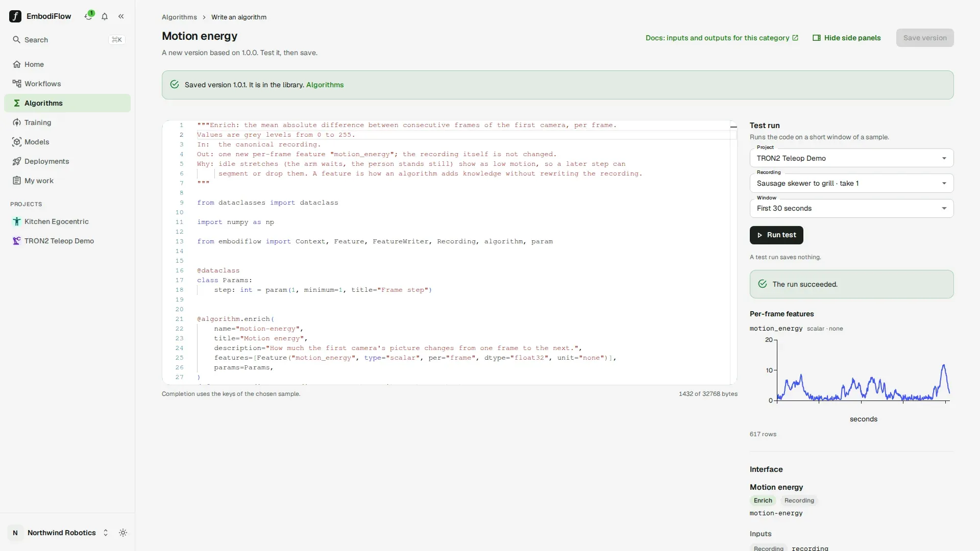The width and height of the screenshot is (980, 551).
Task: Toggle the light/dark theme sun icon
Action: tap(123, 533)
